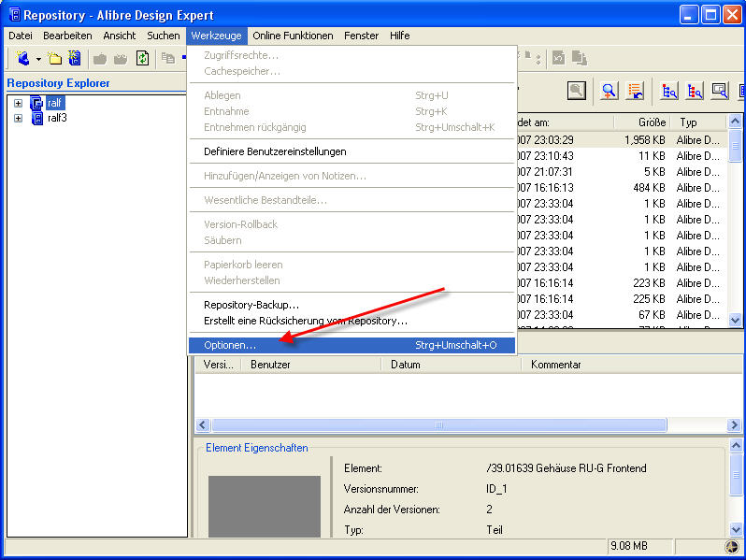The image size is (746, 560).
Task: Open the Suchen menu
Action: click(x=164, y=36)
